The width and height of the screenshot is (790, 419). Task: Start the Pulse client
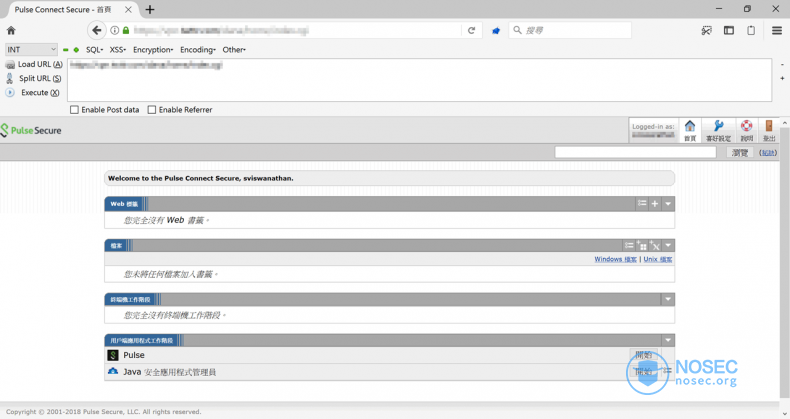pyautogui.click(x=643, y=355)
